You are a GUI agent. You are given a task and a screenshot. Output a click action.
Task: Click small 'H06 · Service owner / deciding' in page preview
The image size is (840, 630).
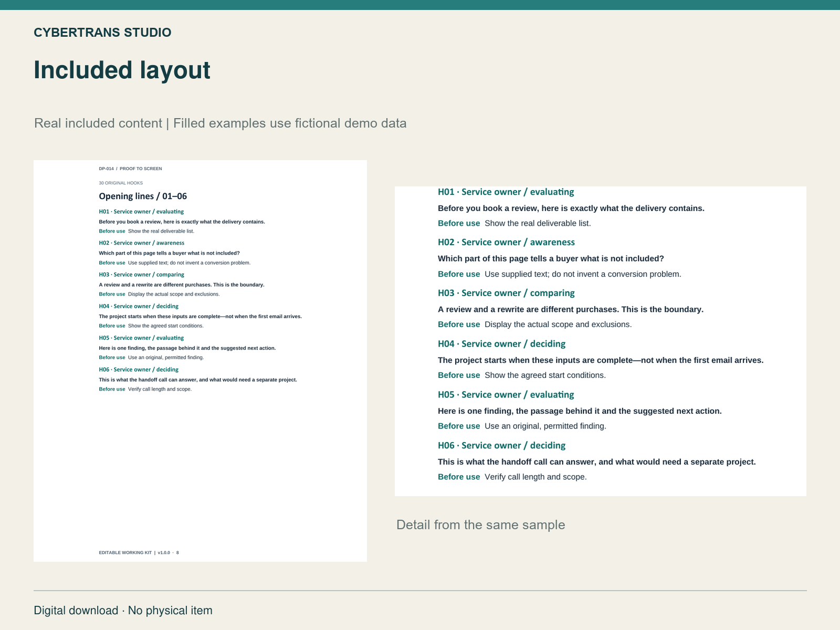coord(139,370)
